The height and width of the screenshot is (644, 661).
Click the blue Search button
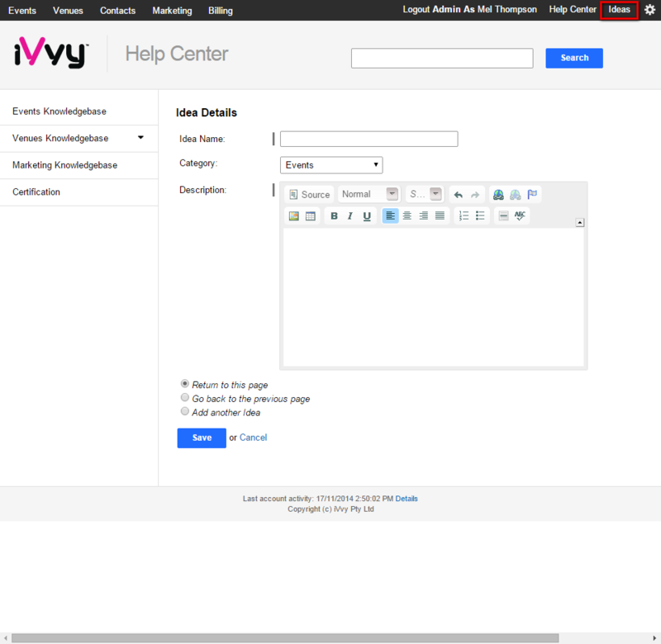(574, 58)
